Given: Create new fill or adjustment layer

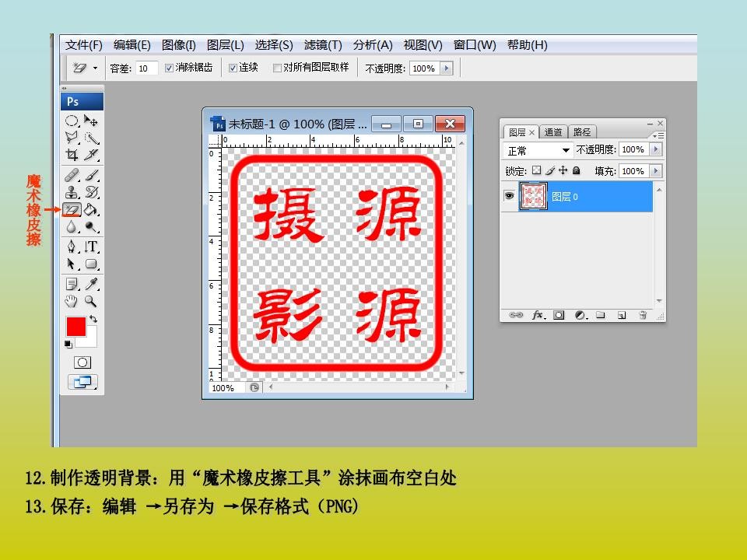Looking at the screenshot, I should [x=580, y=315].
